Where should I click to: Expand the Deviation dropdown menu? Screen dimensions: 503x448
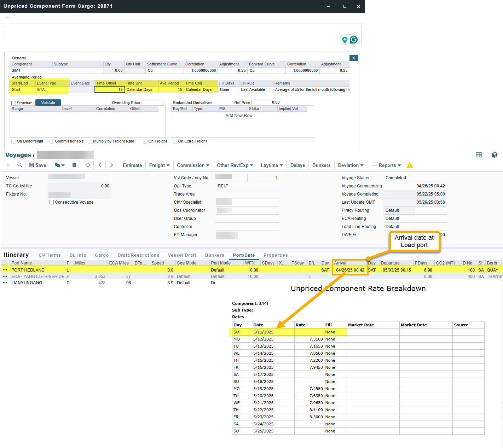pyautogui.click(x=351, y=165)
